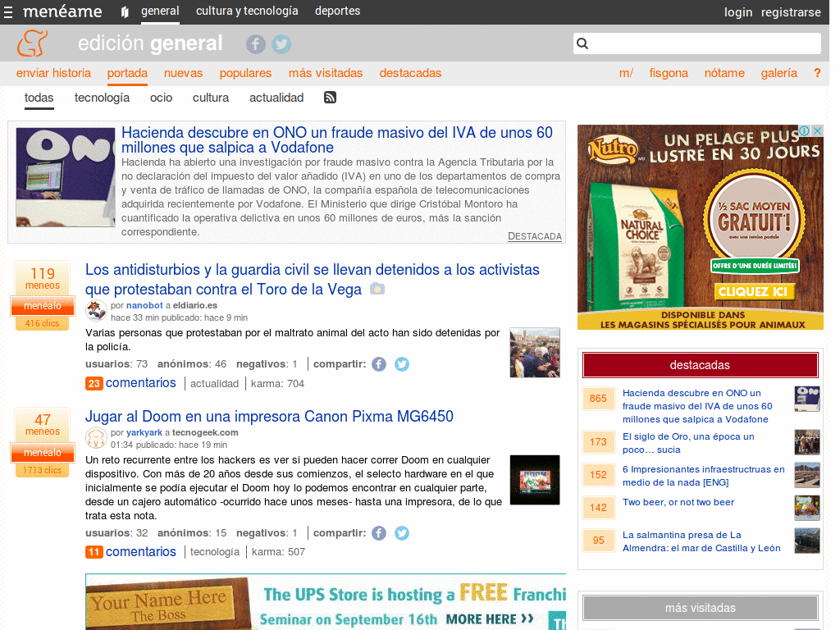Open the nótame link
Viewport: 840px width, 630px height.
click(724, 73)
